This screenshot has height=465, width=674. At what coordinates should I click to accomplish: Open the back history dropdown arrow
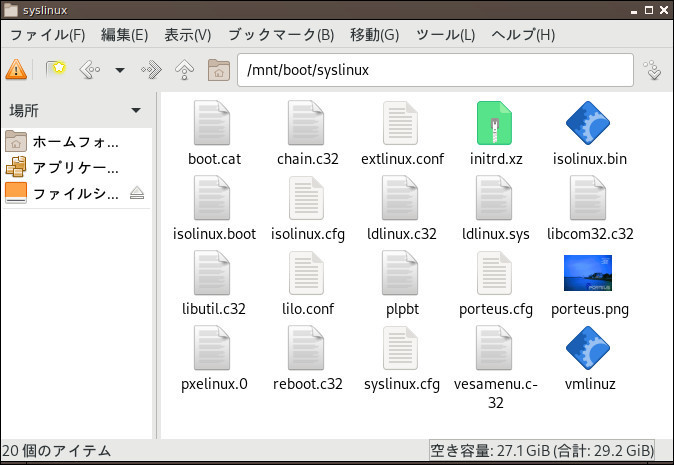120,70
